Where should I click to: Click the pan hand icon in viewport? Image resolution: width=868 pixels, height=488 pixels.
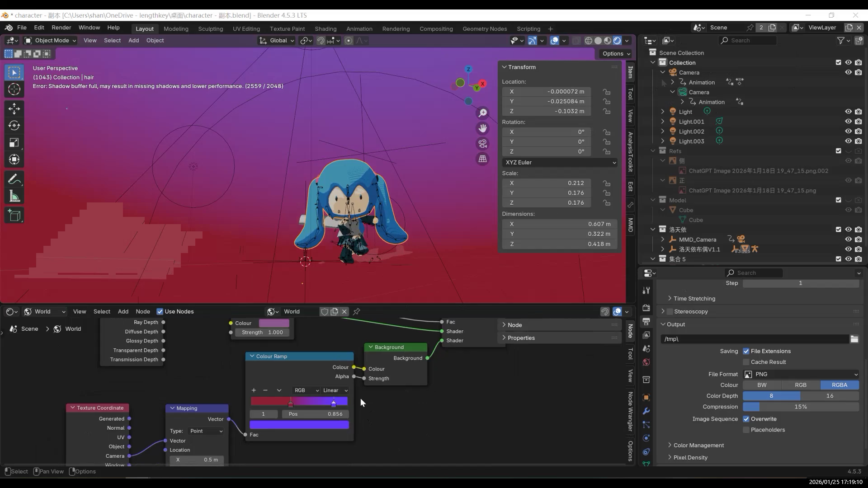pos(483,128)
